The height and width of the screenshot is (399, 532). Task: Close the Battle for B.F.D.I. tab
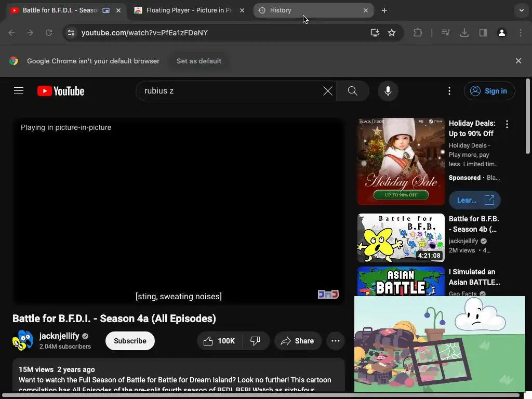click(x=118, y=10)
